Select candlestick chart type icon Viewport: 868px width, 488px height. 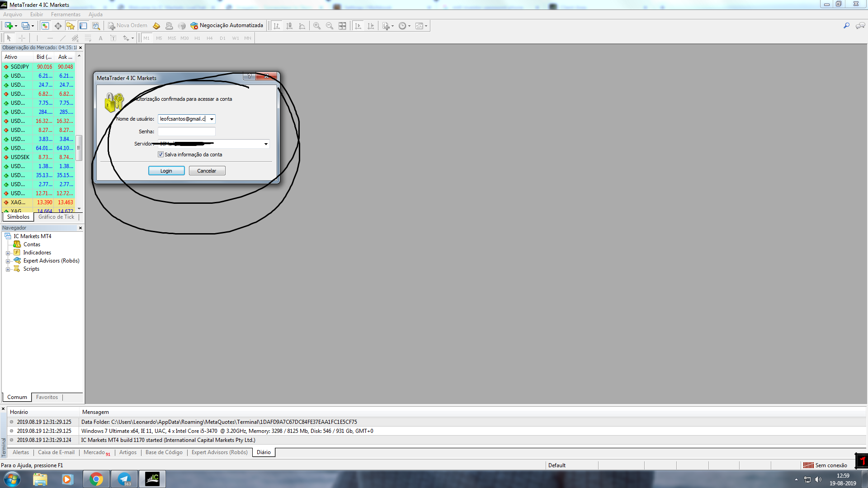click(289, 26)
